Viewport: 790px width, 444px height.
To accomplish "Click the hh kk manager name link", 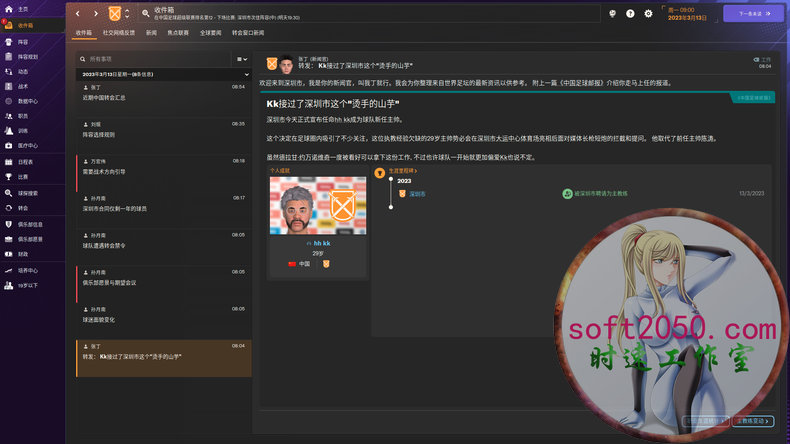I will click(x=321, y=243).
